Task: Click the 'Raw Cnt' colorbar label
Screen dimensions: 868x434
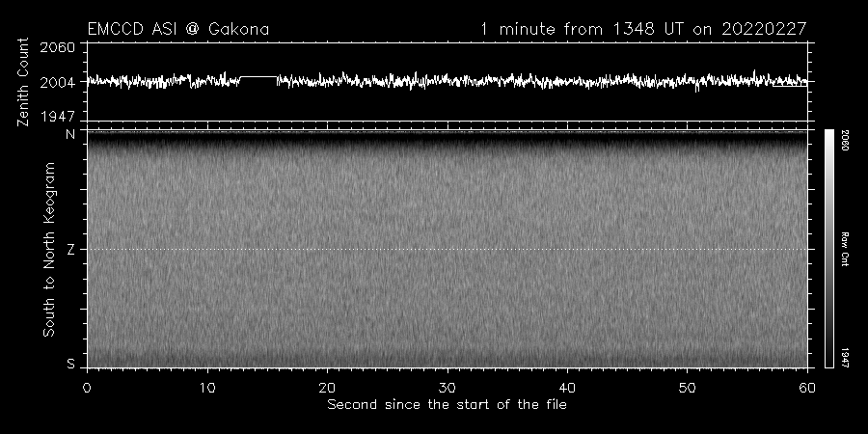Action: click(x=845, y=249)
